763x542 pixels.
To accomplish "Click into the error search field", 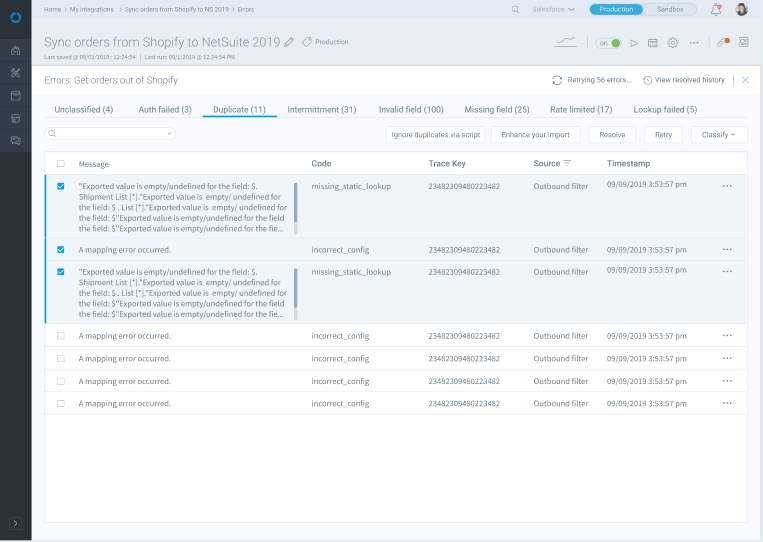I will tap(110, 133).
